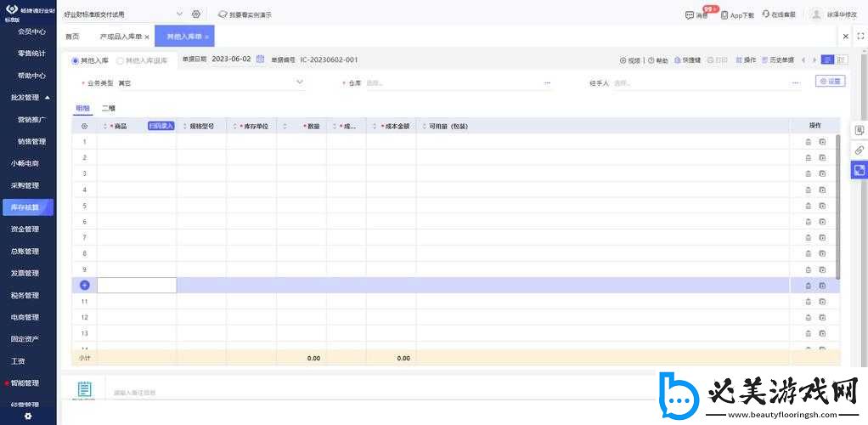Click the 设置 button

(x=830, y=82)
